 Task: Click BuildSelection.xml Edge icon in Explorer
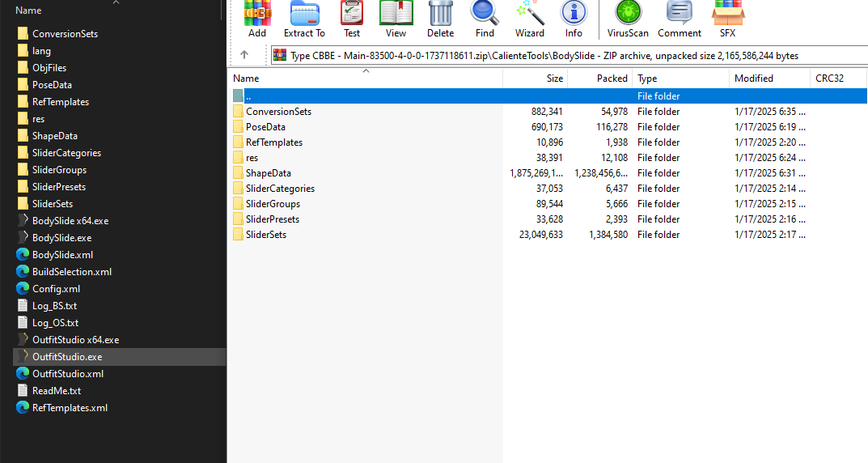click(x=23, y=271)
